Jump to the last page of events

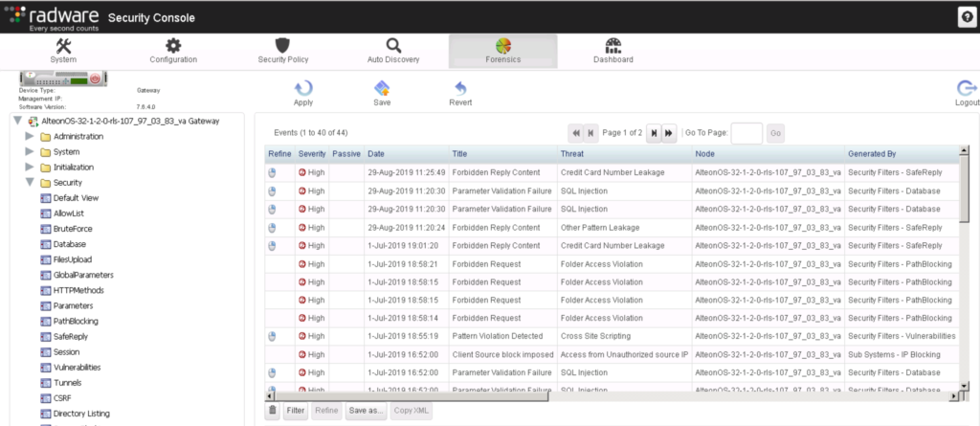[669, 132]
